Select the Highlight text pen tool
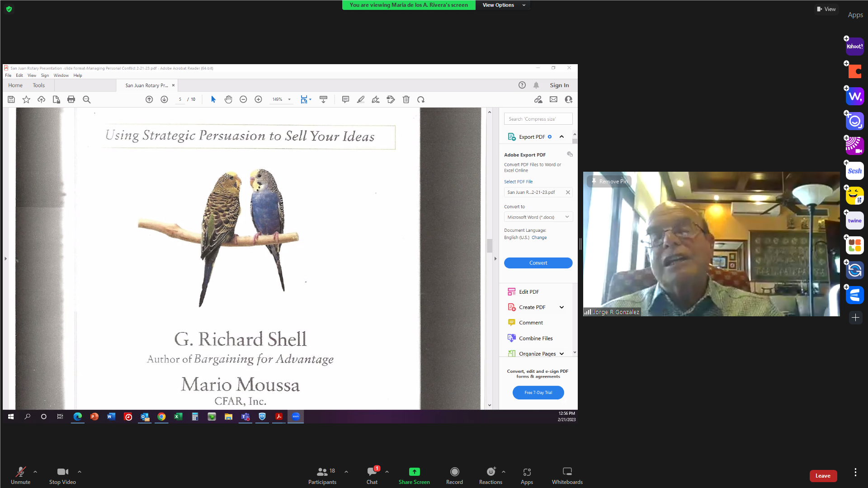Viewport: 868px width, 488px height. coord(360,99)
